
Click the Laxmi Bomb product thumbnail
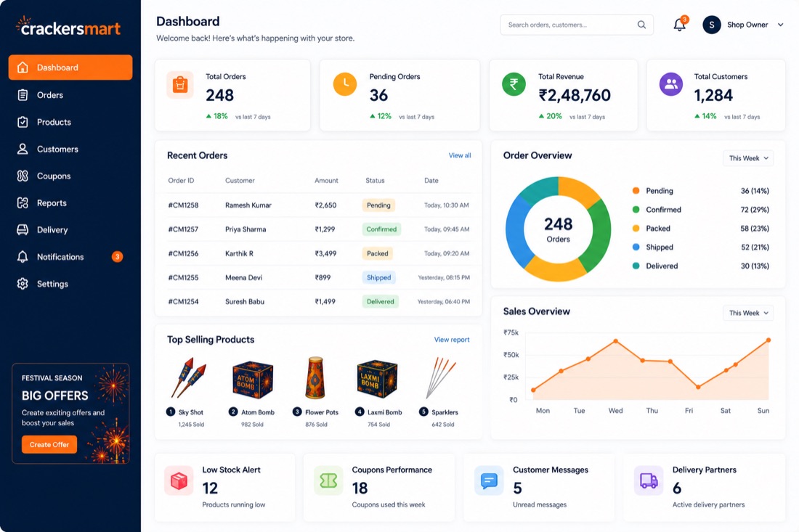click(377, 380)
